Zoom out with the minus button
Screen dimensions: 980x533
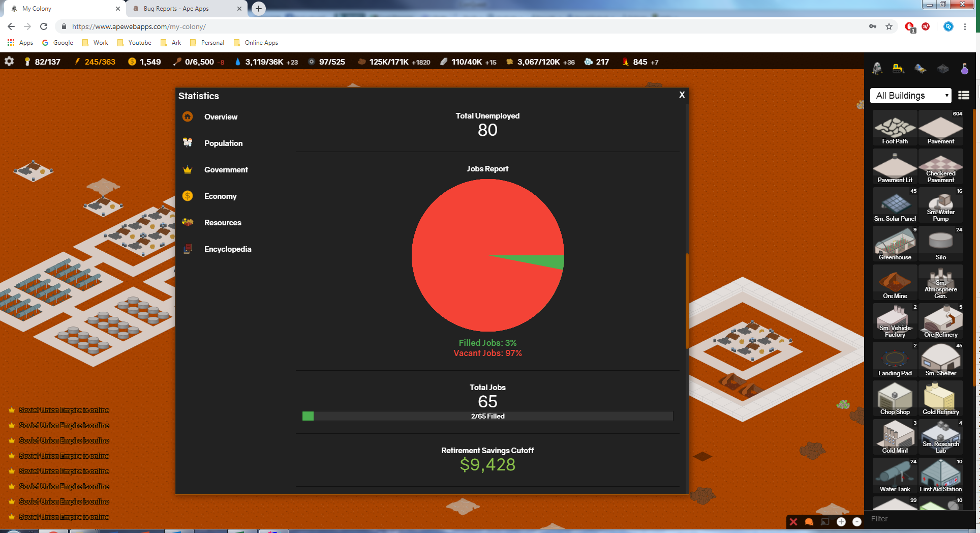[x=857, y=522]
